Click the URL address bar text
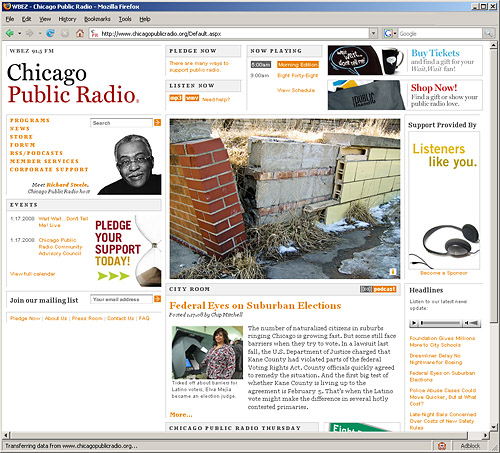Image resolution: width=500 pixels, height=453 pixels. coord(161,33)
